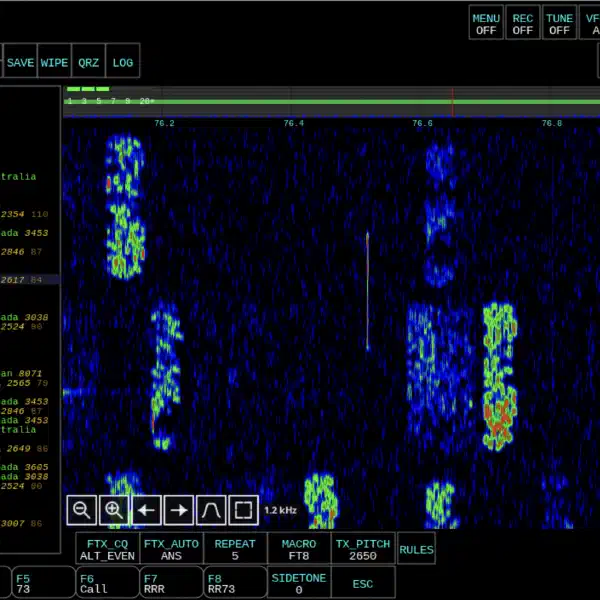Click the SAVE button
The image size is (600, 600).
[20, 61]
